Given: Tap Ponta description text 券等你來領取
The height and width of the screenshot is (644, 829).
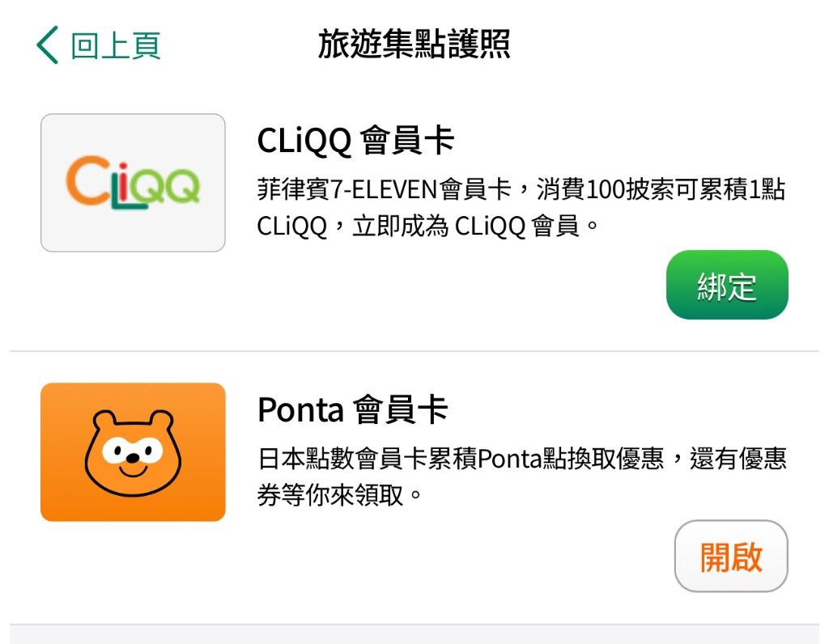Looking at the screenshot, I should 339,496.
